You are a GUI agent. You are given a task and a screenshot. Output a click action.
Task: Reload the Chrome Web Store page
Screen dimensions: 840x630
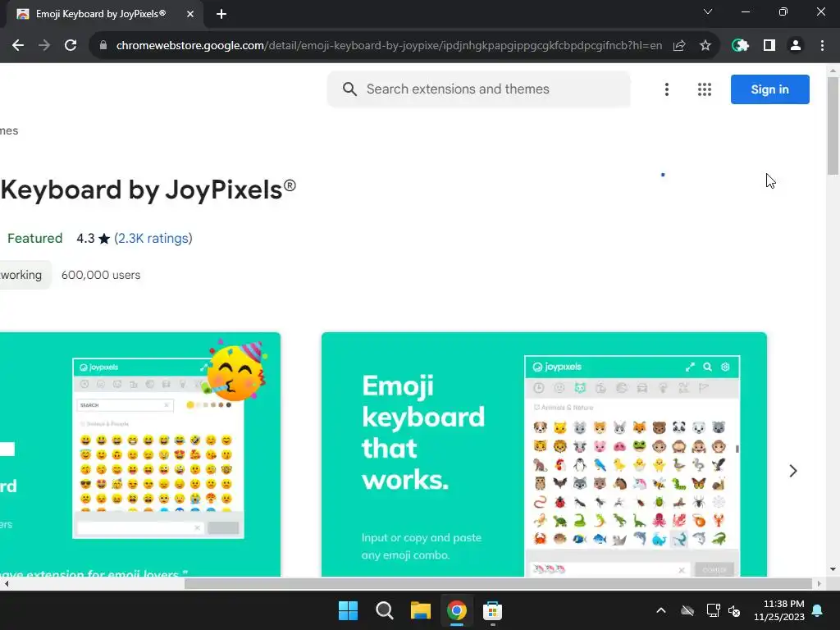point(71,46)
